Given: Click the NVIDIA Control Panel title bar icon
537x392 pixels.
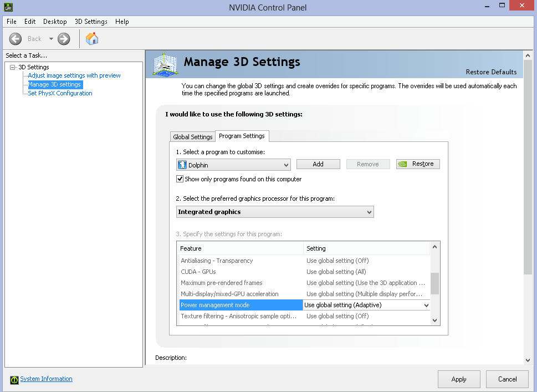Looking at the screenshot, I should (x=9, y=8).
